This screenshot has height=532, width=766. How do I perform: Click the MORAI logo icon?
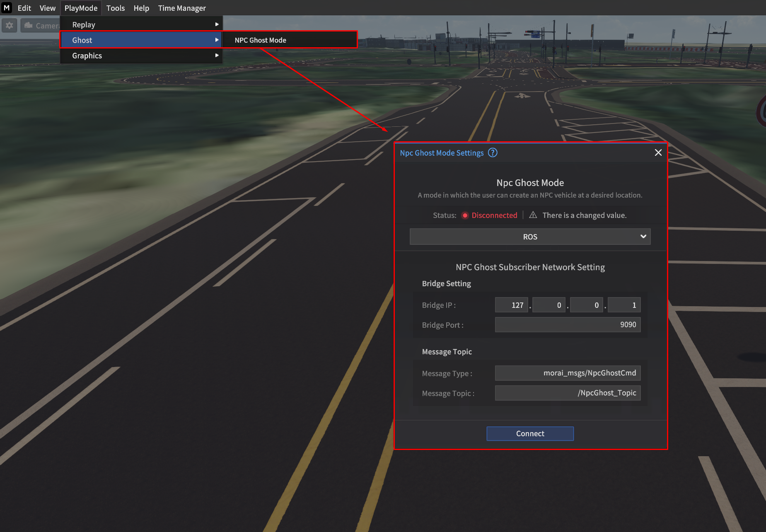coord(7,8)
